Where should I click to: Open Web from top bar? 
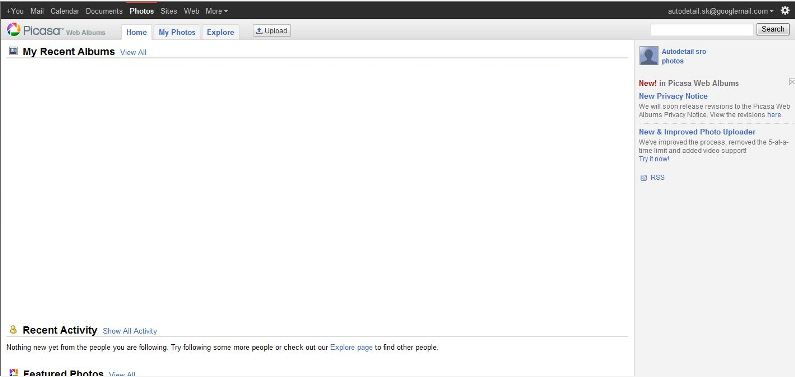tap(191, 11)
